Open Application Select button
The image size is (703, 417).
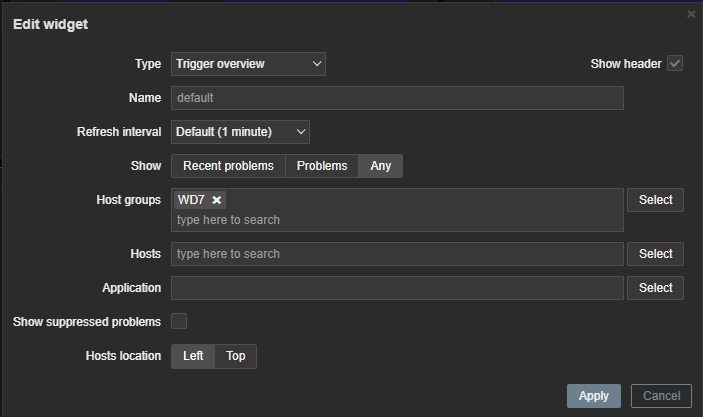[655, 288]
